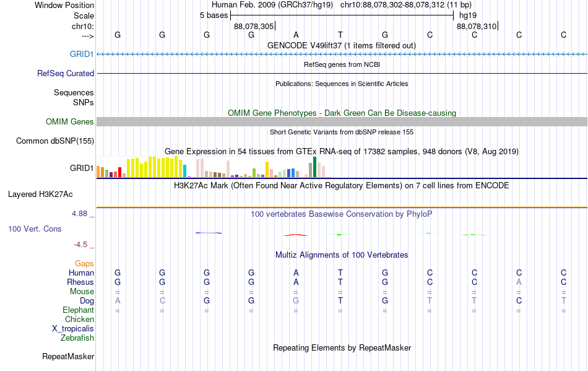Click the Multiz Alignments of 100 Vertebrates title
This screenshot has height=371, width=588.
tap(342, 255)
